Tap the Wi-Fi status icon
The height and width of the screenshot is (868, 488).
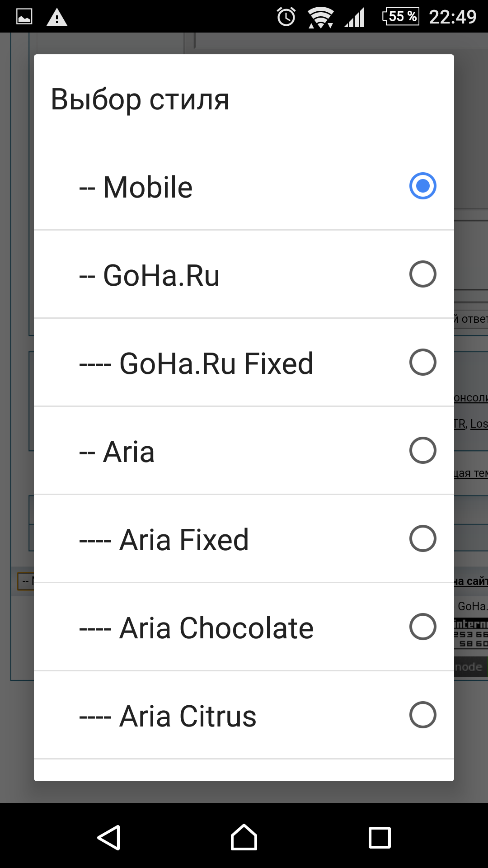[x=321, y=17]
